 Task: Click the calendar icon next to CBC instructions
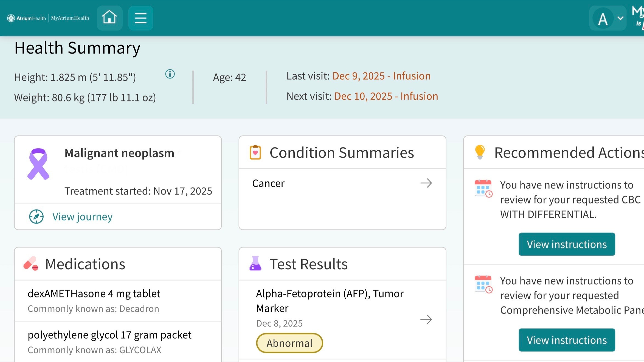pyautogui.click(x=483, y=188)
